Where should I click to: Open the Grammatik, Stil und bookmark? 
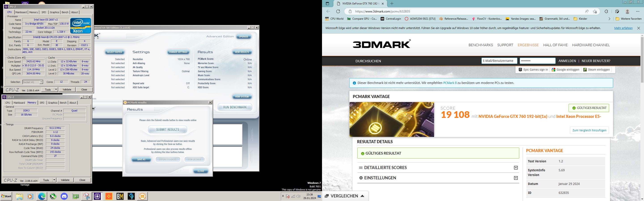(x=555, y=19)
